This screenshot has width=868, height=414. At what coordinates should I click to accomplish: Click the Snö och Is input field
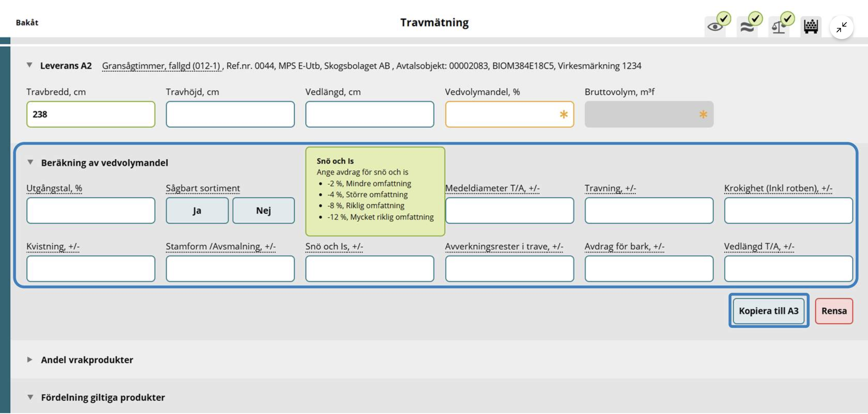[x=369, y=268]
